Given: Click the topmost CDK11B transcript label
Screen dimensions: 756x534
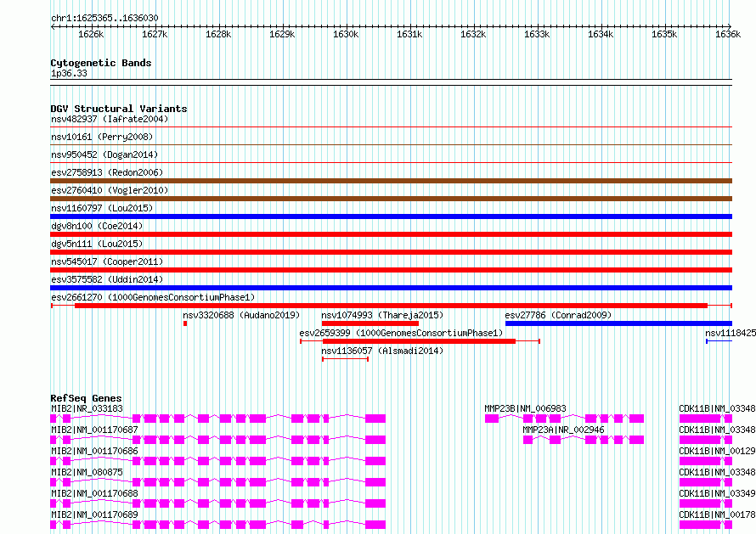Looking at the screenshot, I should point(718,408).
